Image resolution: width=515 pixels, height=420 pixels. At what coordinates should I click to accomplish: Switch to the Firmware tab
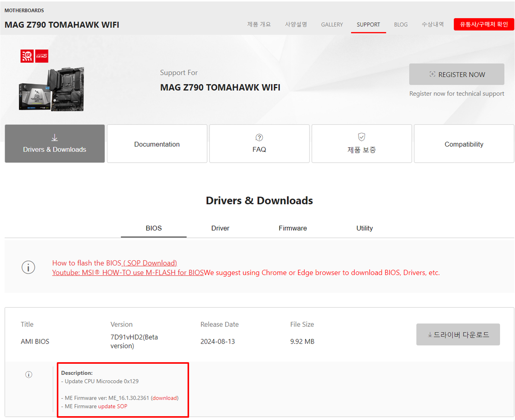[293, 228]
